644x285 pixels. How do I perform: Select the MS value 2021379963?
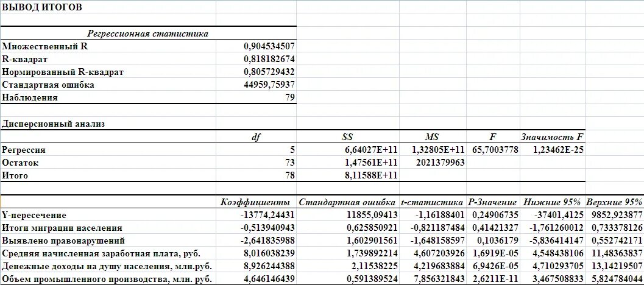pyautogui.click(x=441, y=163)
